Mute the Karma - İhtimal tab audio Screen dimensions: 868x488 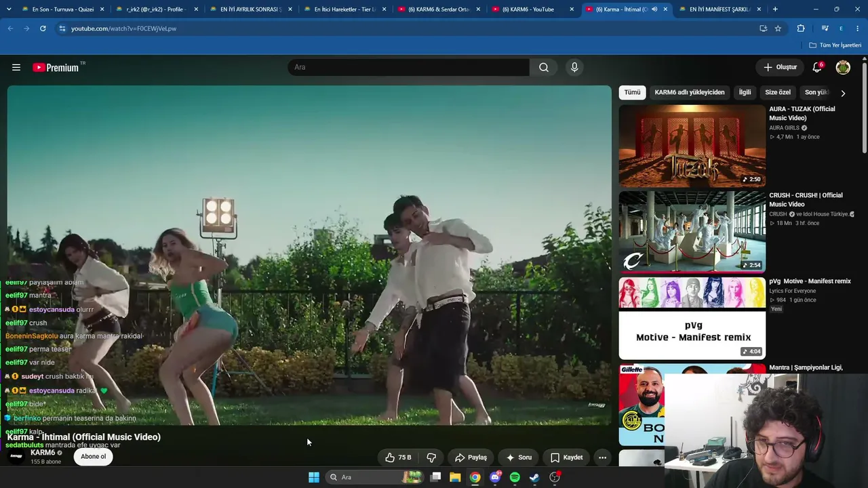click(654, 9)
